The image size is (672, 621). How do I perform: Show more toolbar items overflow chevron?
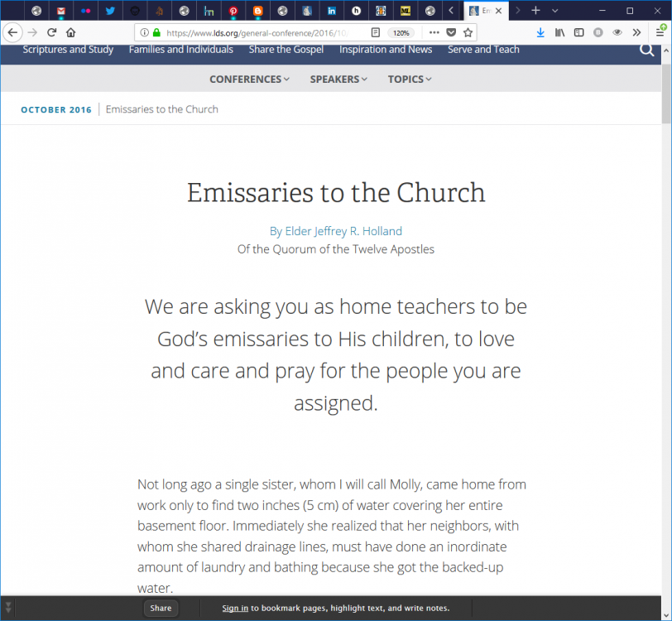(637, 32)
